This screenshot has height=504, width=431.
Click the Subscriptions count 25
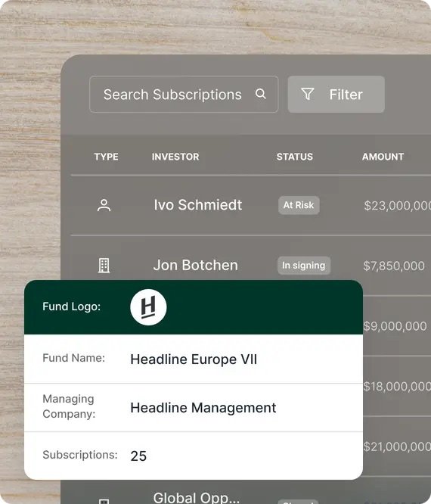point(138,456)
